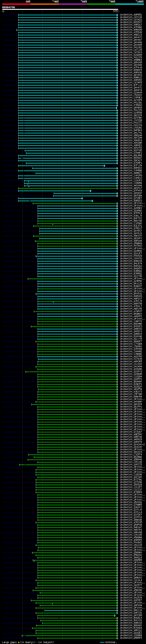Select hit UniRef100_P60842
The width and height of the screenshot is (146, 644).
pyautogui.click(x=131, y=543)
